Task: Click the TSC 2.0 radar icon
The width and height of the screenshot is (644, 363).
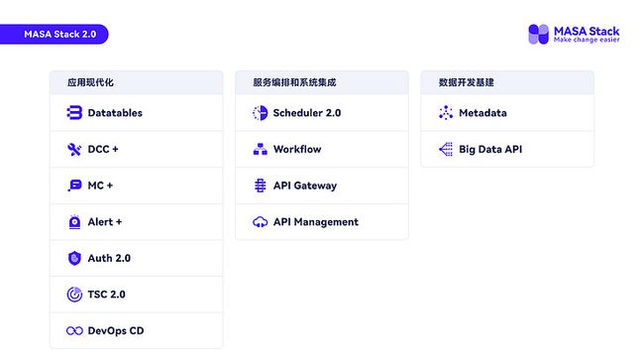Action: pyautogui.click(x=74, y=295)
